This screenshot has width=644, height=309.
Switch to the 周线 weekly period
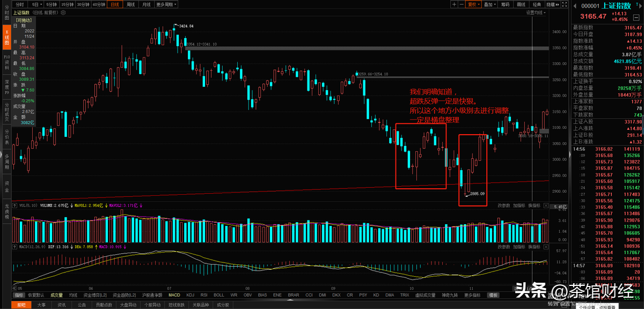[x=130, y=4]
